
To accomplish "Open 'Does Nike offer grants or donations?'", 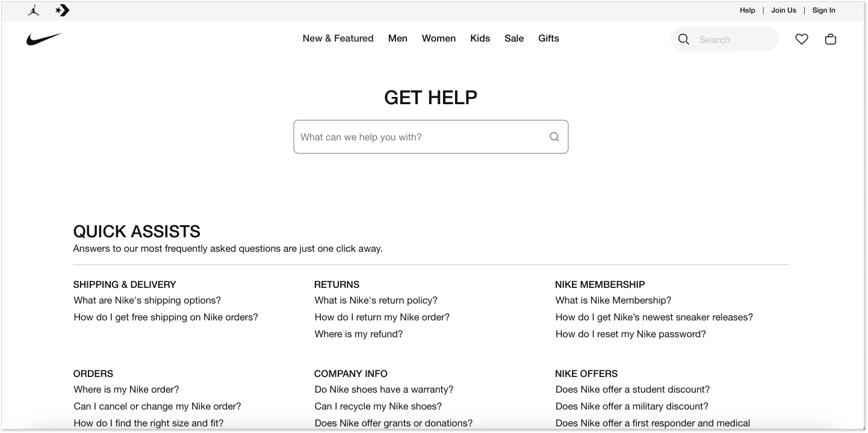I will click(393, 423).
